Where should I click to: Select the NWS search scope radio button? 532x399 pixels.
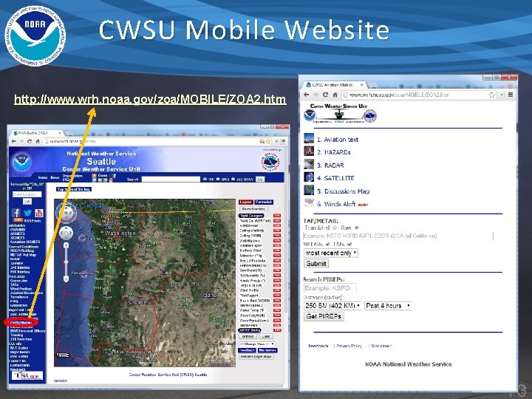tap(218, 179)
